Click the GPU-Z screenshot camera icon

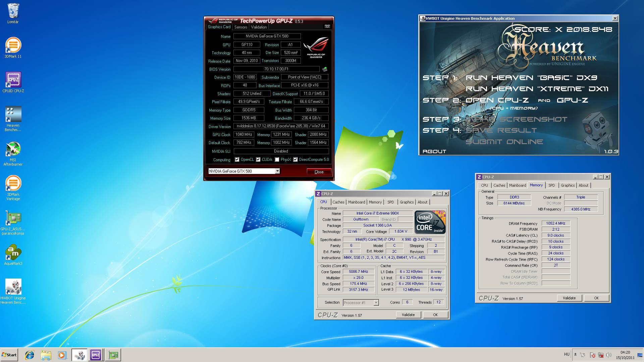(327, 26)
